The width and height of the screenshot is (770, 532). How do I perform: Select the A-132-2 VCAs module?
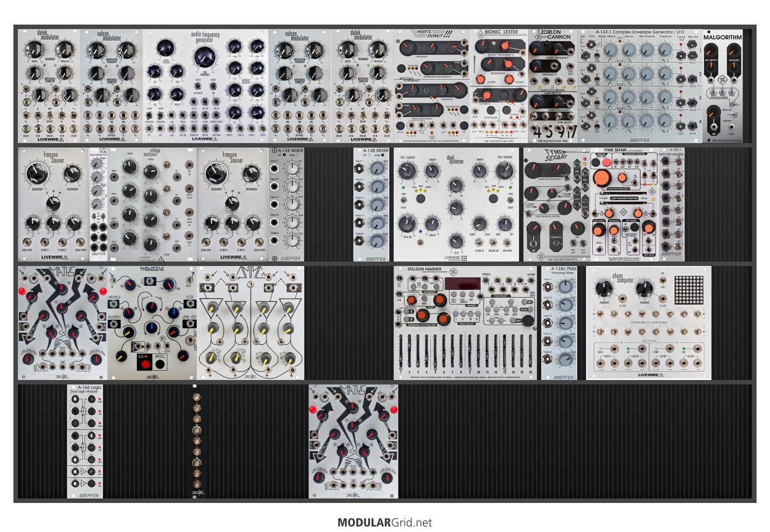tap(98, 204)
